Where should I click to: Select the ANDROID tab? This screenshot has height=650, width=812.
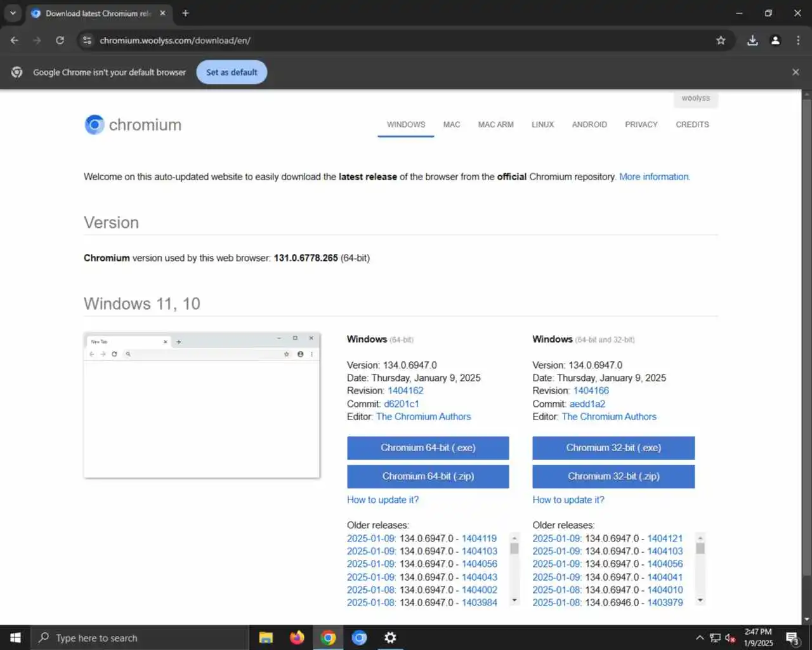coord(589,124)
